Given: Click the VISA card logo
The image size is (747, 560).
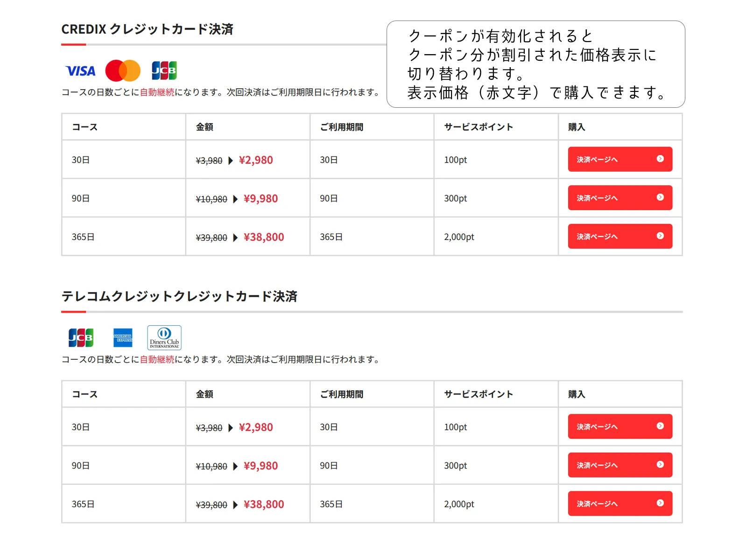Looking at the screenshot, I should [81, 71].
